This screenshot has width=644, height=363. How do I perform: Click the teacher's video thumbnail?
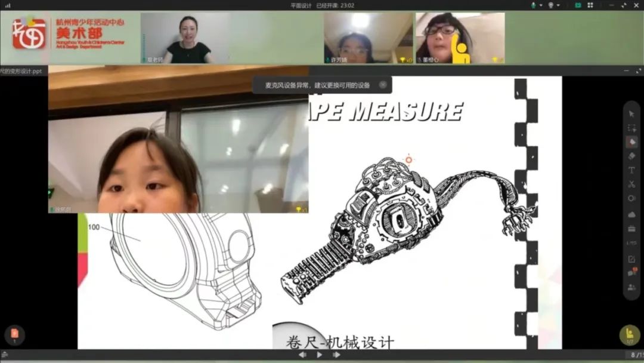[185, 38]
